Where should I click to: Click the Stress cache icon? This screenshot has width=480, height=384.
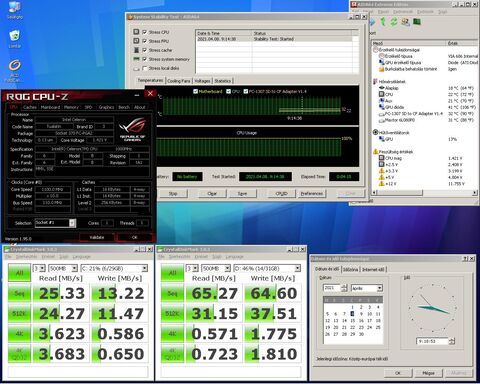click(136, 50)
